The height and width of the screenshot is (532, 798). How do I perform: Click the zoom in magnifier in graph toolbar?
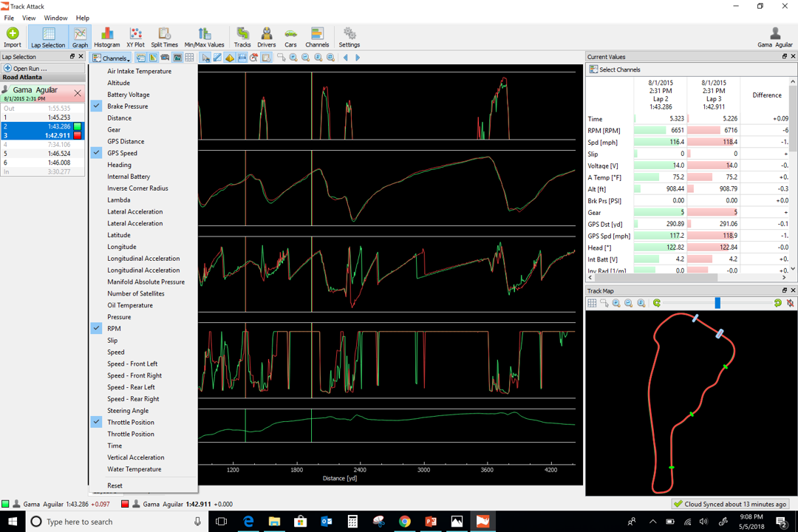293,58
